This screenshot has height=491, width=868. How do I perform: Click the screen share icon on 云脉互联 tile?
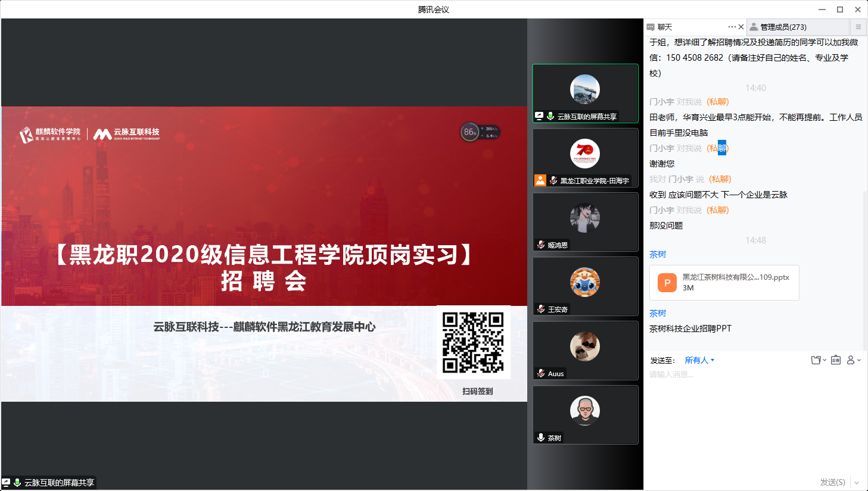point(539,116)
